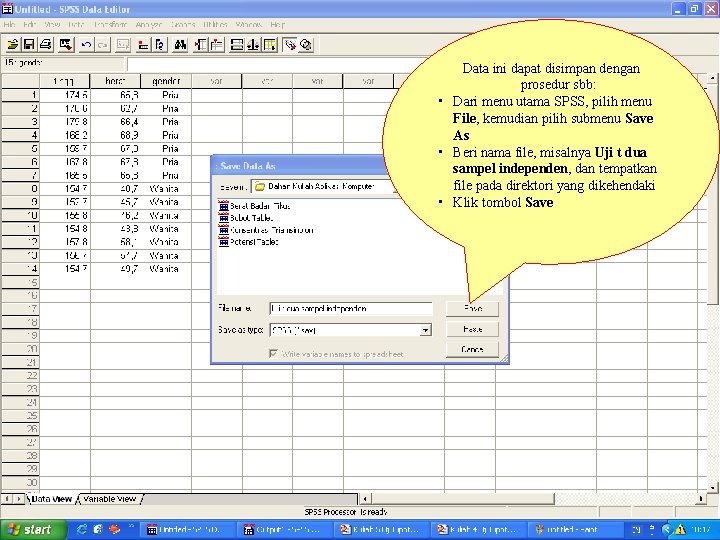720x540 pixels.
Task: Click the SPSS Data Editor title icon
Action: click(7, 9)
